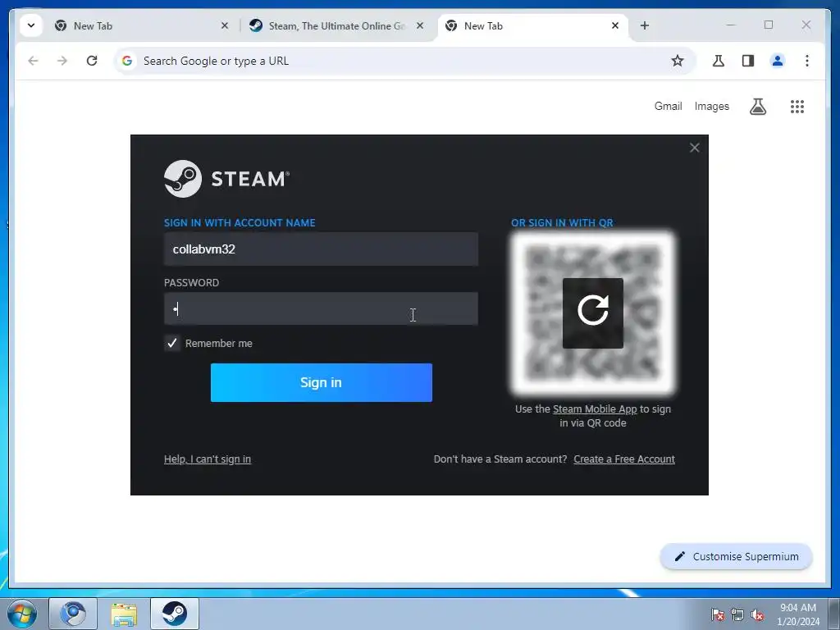Open the Windows Start menu
Viewport: 840px width, 630px height.
coord(22,614)
